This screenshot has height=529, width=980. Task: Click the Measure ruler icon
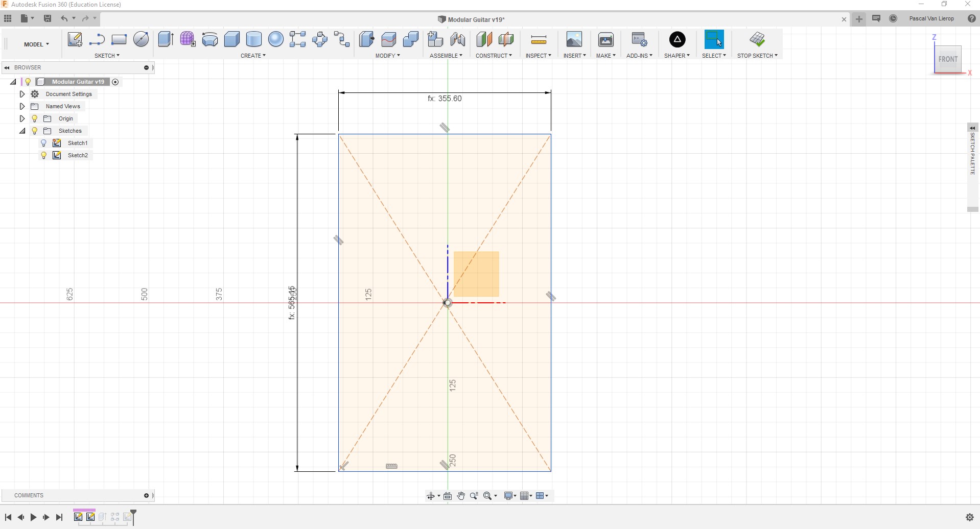point(538,39)
